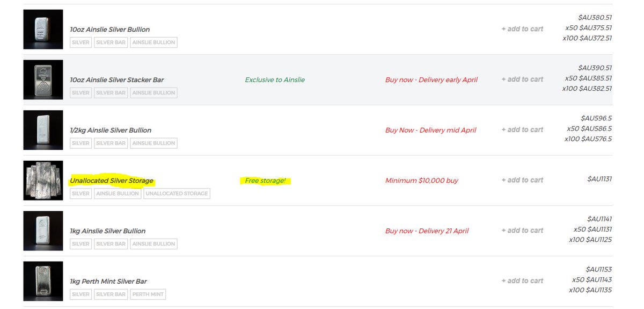Select the PERTH MINT tag
Screen dimensions: 644x309
148,294
